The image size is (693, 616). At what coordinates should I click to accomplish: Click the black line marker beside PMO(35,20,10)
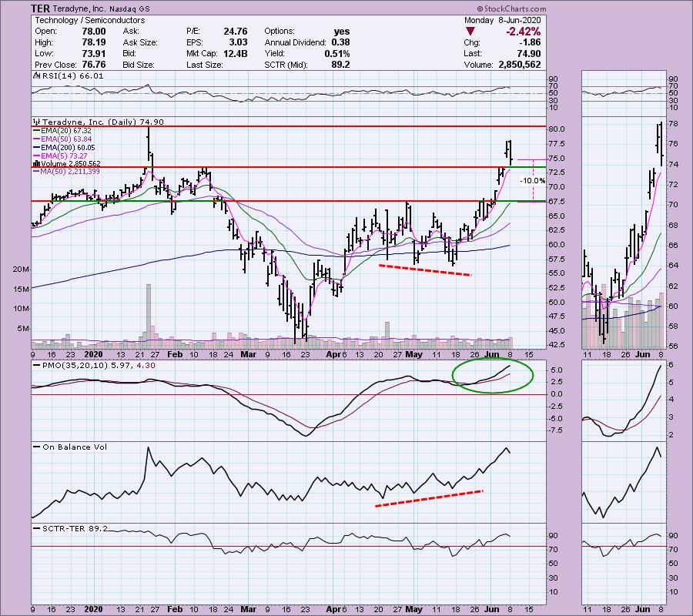coord(36,366)
